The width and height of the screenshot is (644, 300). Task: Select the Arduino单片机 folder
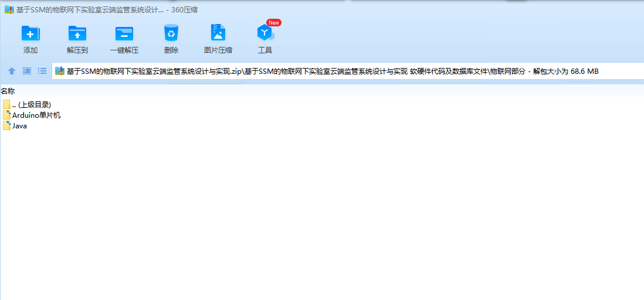[x=32, y=115]
